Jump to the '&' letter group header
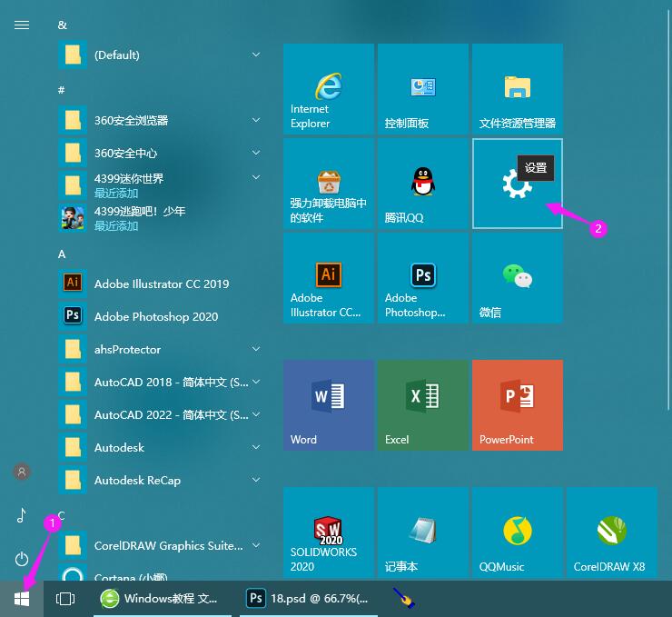The height and width of the screenshot is (617, 672). pyautogui.click(x=62, y=25)
